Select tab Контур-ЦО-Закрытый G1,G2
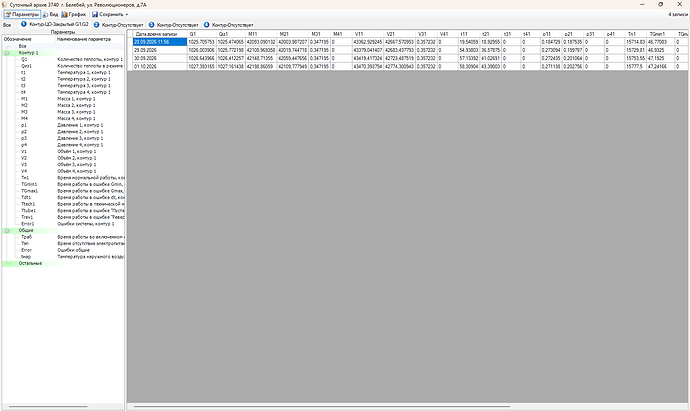This screenshot has height=411, width=690. pos(55,25)
